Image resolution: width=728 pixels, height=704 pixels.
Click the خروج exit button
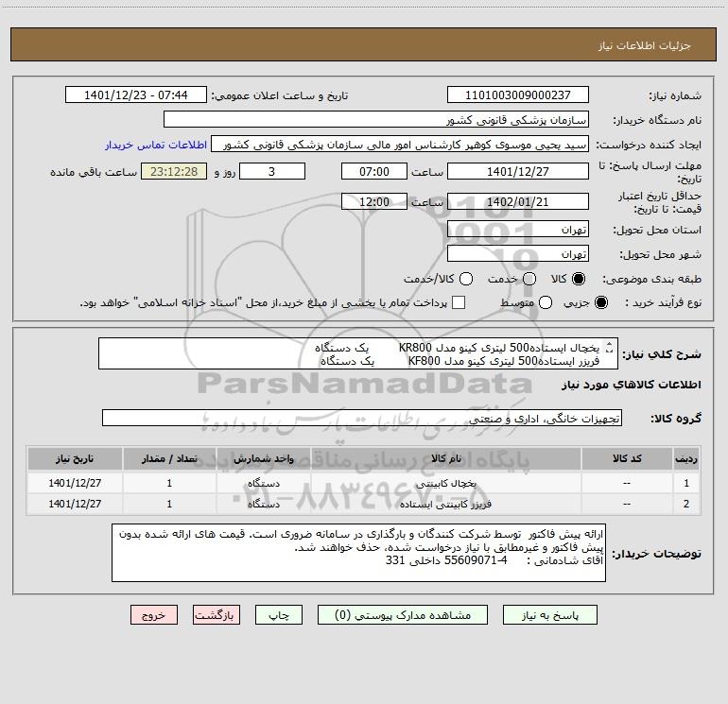pos(154,615)
